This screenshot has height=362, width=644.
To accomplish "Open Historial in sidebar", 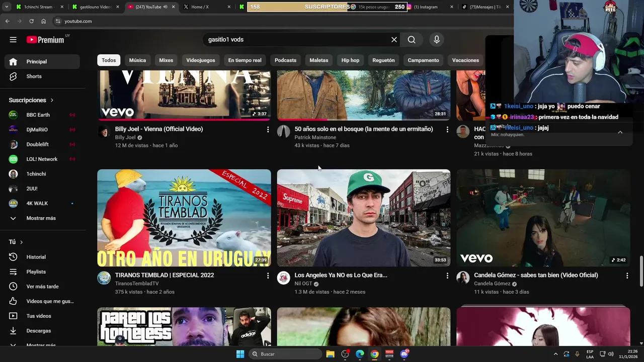I will tap(42, 257).
